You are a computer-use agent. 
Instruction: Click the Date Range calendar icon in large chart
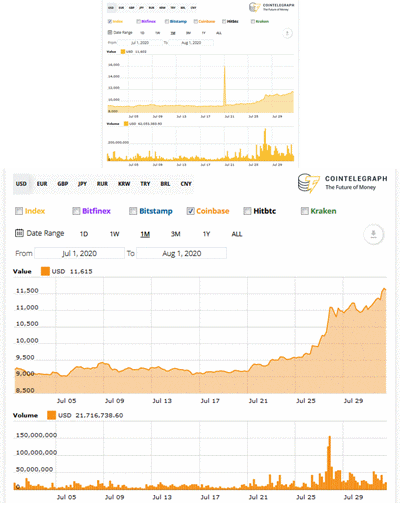19,233
